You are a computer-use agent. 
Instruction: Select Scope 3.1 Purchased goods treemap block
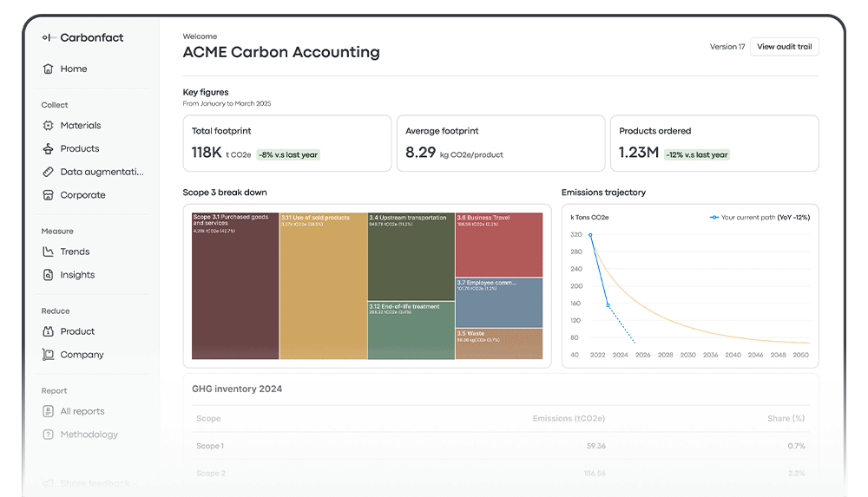click(235, 286)
